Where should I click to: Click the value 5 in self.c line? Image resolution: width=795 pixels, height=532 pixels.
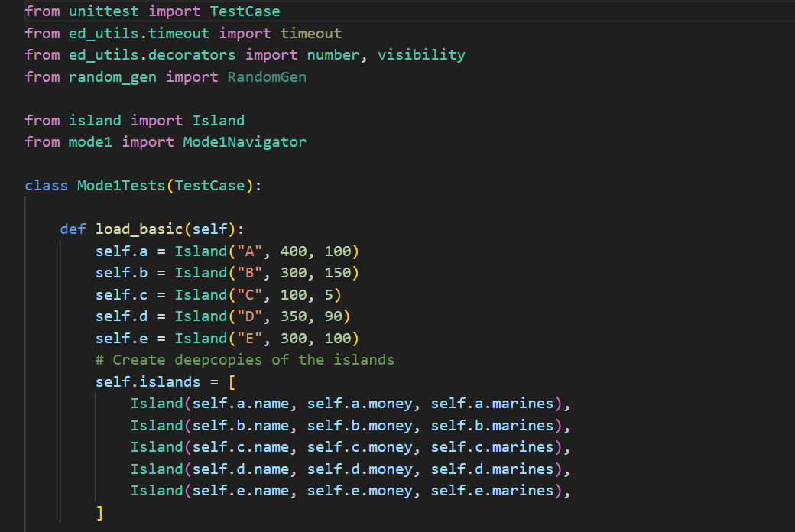329,295
